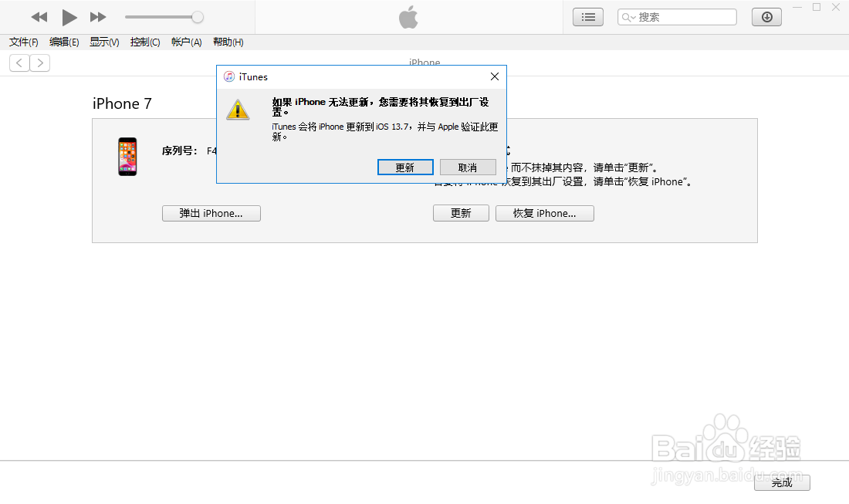Click the iPhone 7 device thumbnail
The image size is (849, 504).
click(128, 157)
